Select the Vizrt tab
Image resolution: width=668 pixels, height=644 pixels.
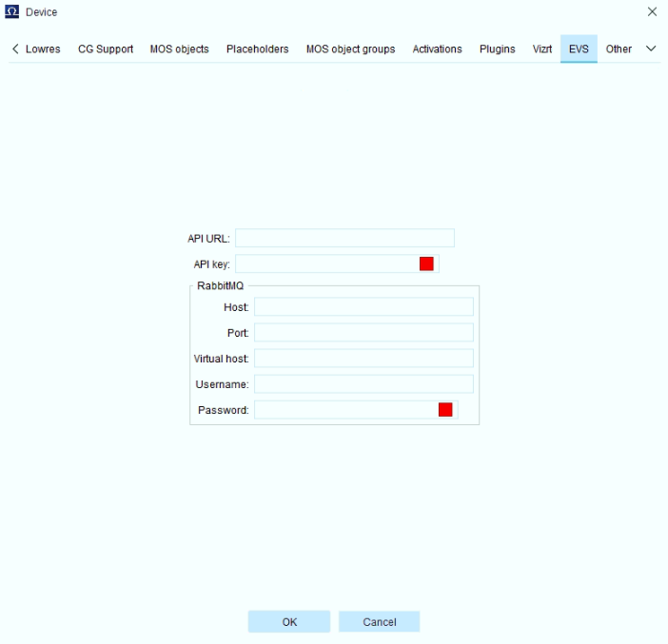tap(542, 49)
